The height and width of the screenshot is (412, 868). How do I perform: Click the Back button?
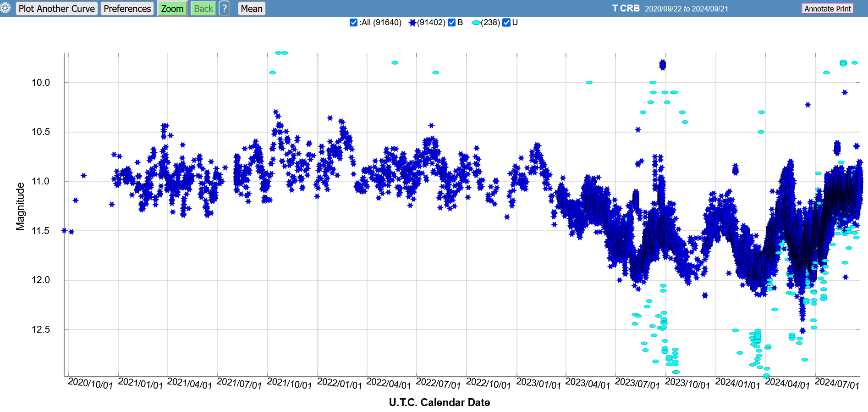click(203, 8)
